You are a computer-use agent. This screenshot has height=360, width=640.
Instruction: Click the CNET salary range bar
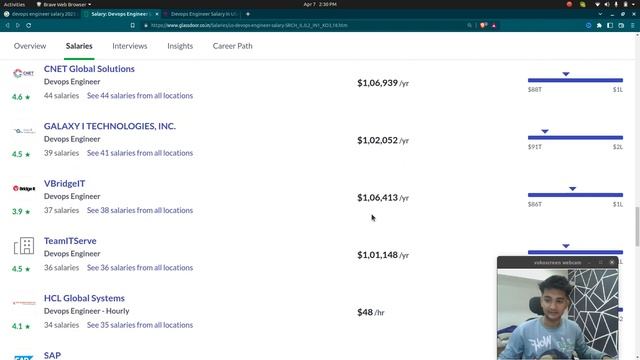[575, 80]
